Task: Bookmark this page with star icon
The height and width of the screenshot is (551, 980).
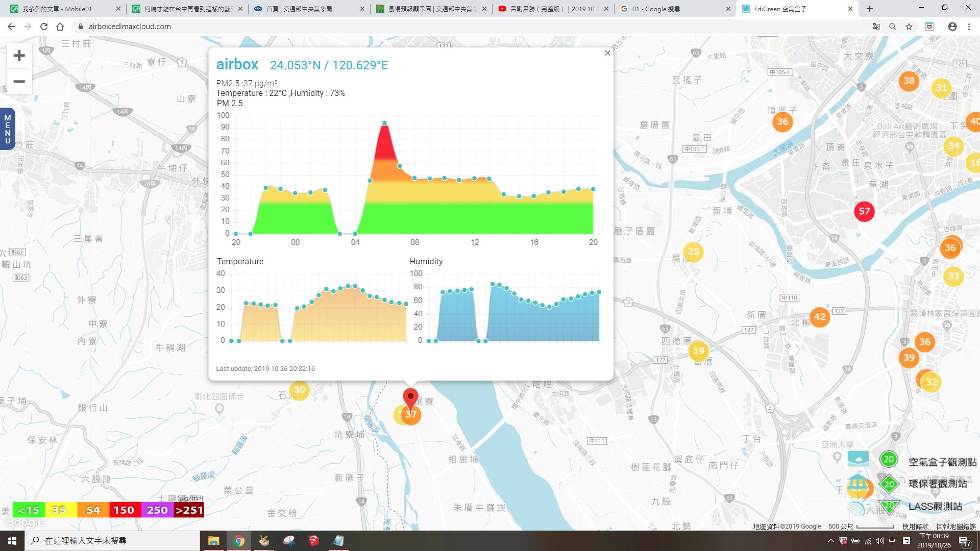Action: pos(909,27)
